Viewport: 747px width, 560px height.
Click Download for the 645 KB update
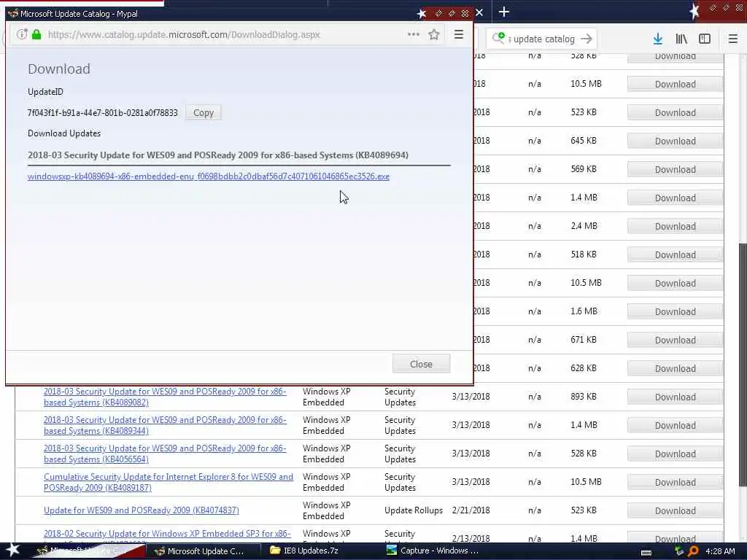tap(675, 141)
